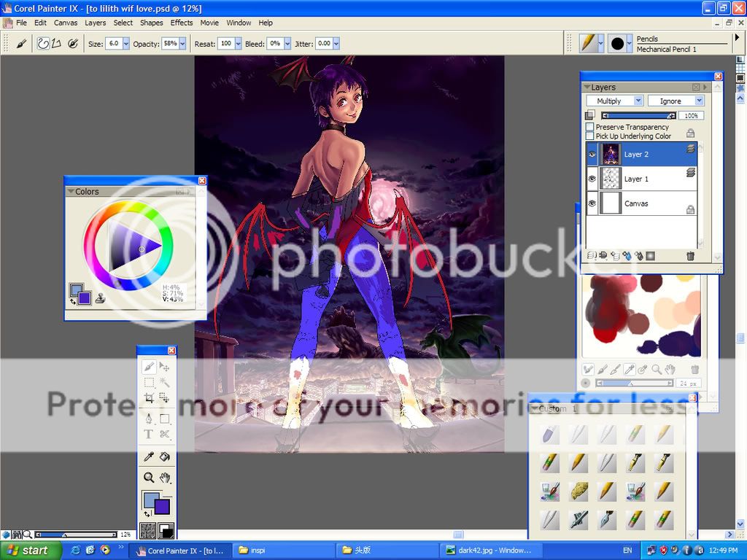The image size is (747, 560).
Task: Select the Scissors tool
Action: click(164, 434)
